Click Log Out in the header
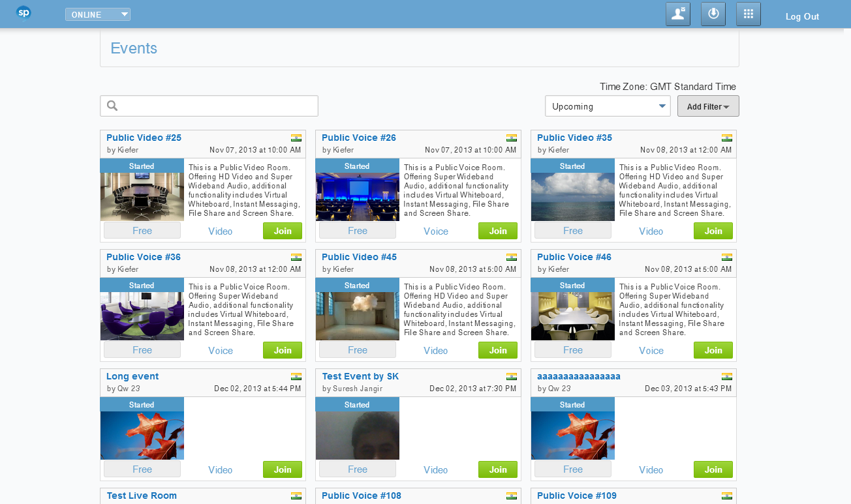Image resolution: width=851 pixels, height=504 pixels. (802, 16)
